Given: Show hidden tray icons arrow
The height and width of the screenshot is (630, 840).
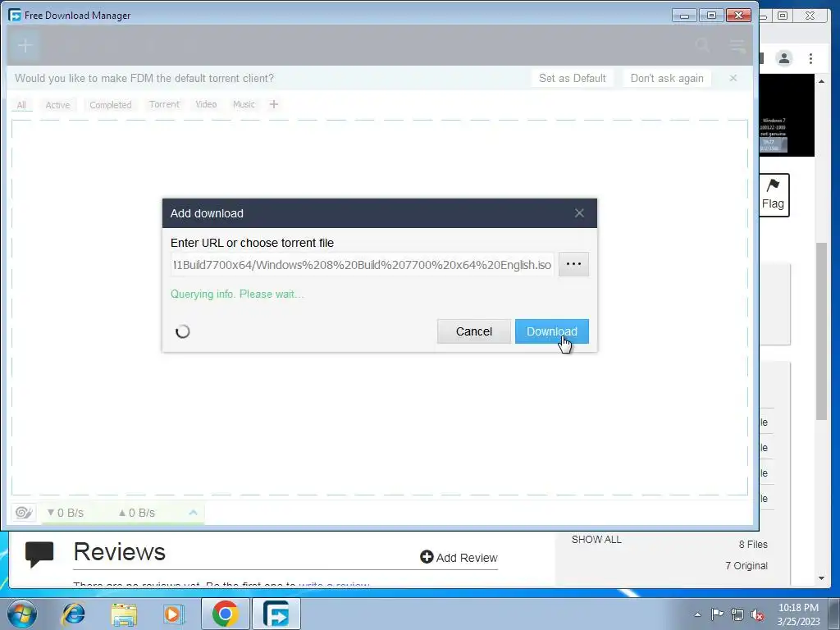Looking at the screenshot, I should tap(697, 614).
